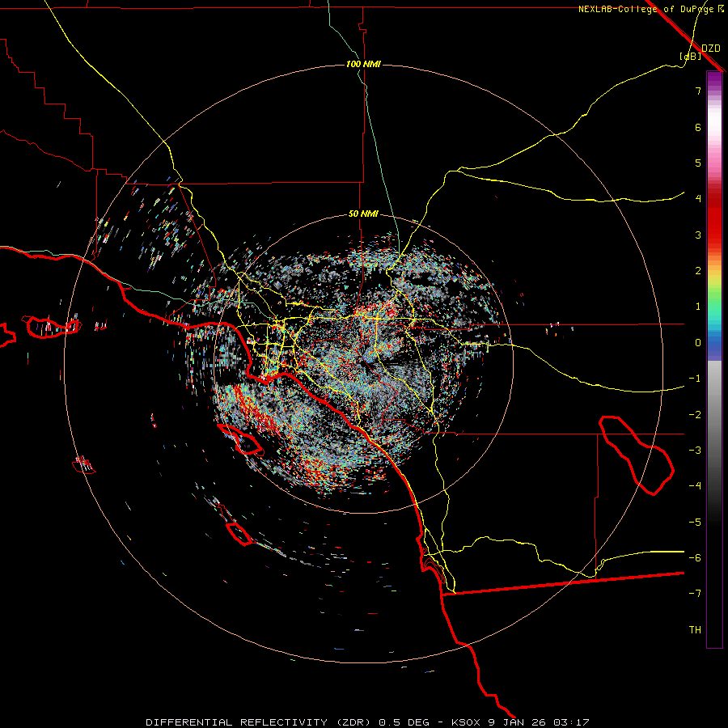This screenshot has height=728, width=728.
Task: Click the 3 value on color scale
Action: (x=698, y=235)
